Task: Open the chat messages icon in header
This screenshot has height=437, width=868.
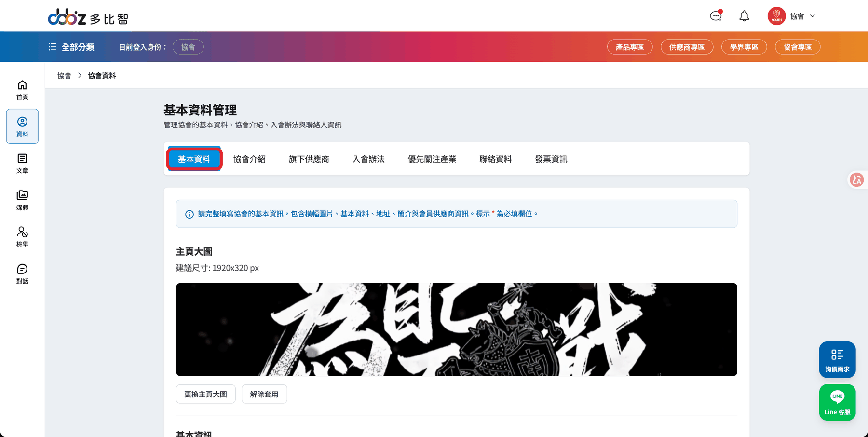Action: point(716,16)
